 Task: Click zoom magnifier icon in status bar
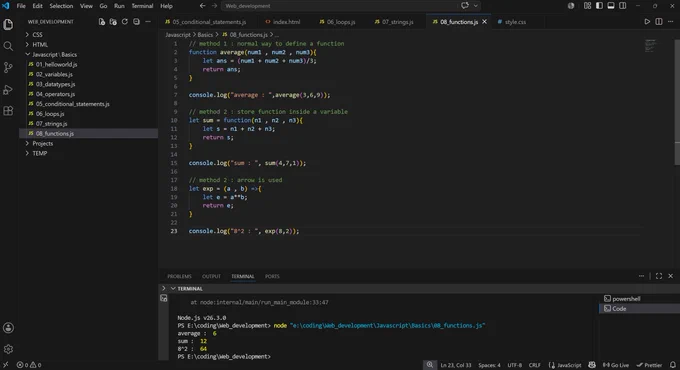tap(429, 365)
